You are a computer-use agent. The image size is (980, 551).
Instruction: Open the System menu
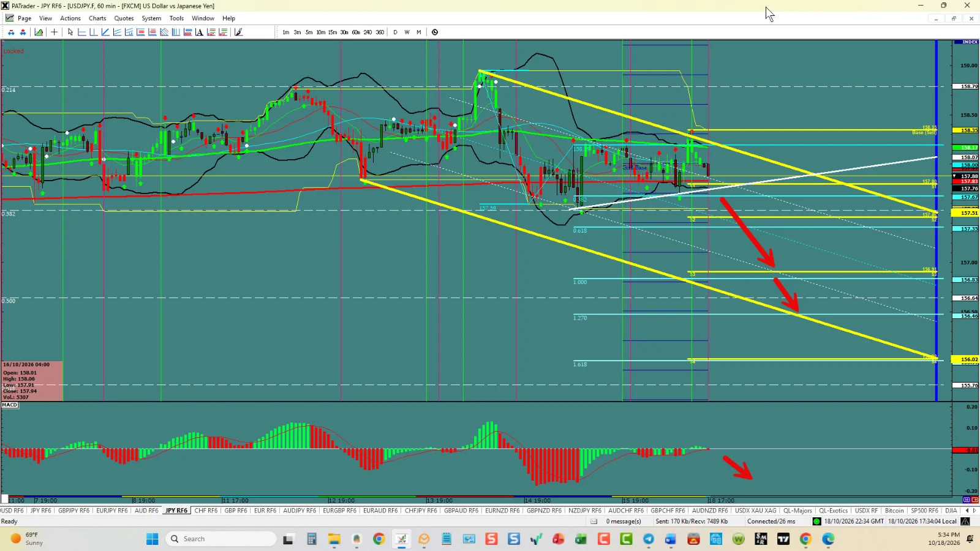(x=151, y=18)
